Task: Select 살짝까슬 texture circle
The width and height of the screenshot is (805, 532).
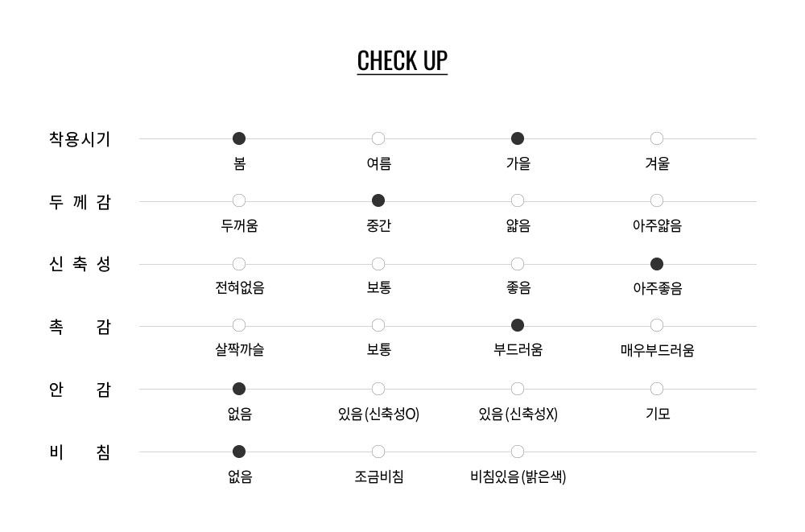Action: pos(239,325)
